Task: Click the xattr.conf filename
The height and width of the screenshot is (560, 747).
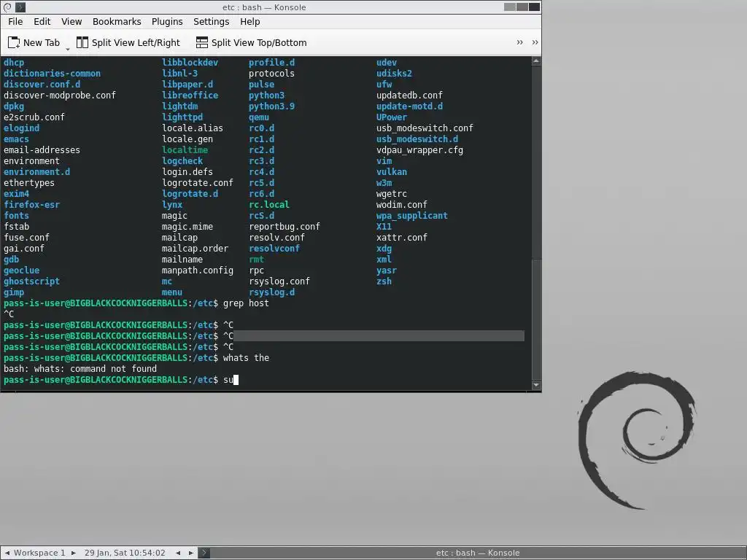Action: (x=402, y=238)
